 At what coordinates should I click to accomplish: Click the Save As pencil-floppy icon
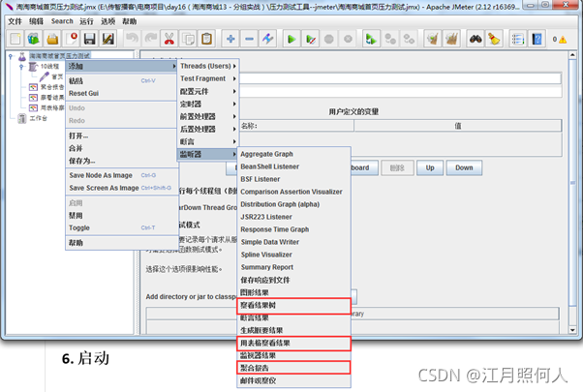[x=108, y=39]
